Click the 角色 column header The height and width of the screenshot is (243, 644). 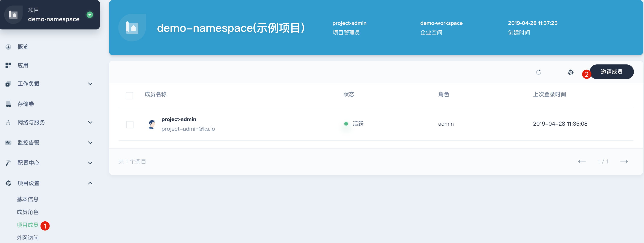(444, 95)
